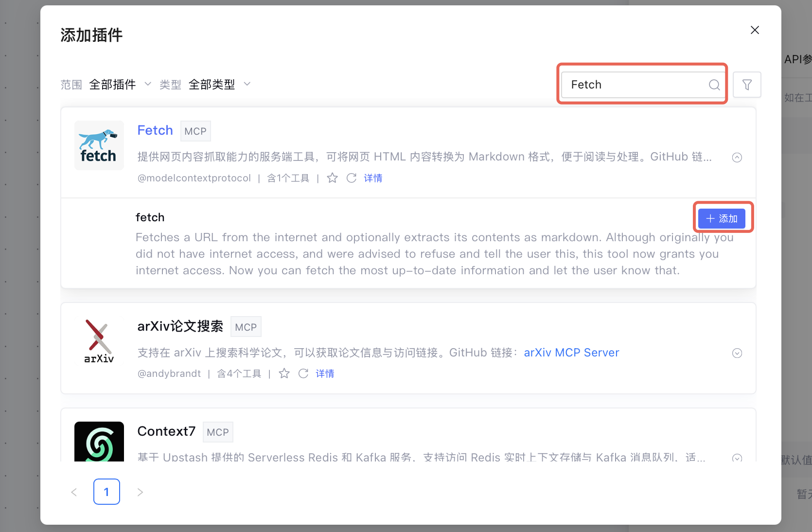Open the 范围 全部插件 dropdown

pos(120,85)
